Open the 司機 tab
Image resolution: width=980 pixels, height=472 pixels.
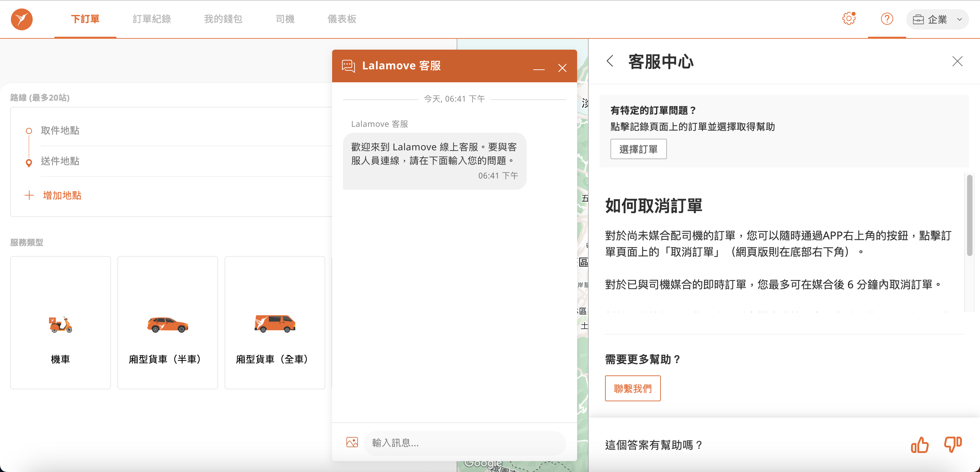tap(285, 19)
